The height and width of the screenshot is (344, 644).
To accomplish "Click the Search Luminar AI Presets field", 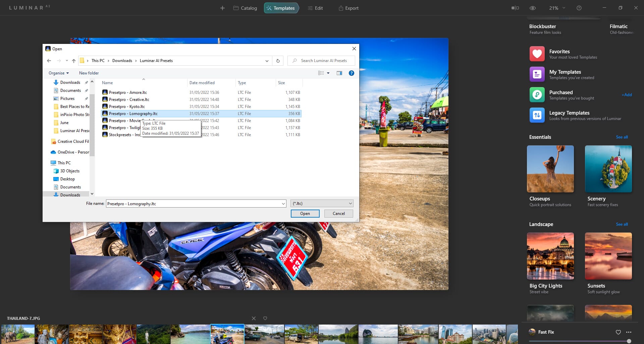I will pyautogui.click(x=321, y=61).
